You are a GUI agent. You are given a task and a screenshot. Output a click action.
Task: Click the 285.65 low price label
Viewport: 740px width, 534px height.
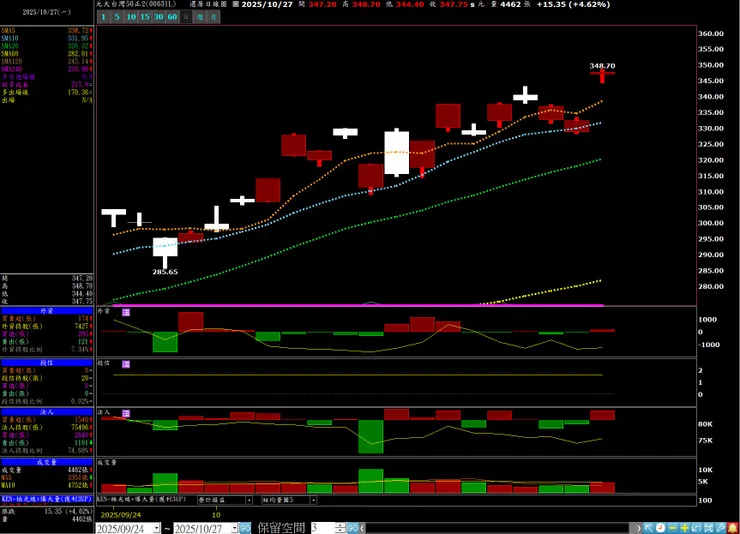[165, 272]
